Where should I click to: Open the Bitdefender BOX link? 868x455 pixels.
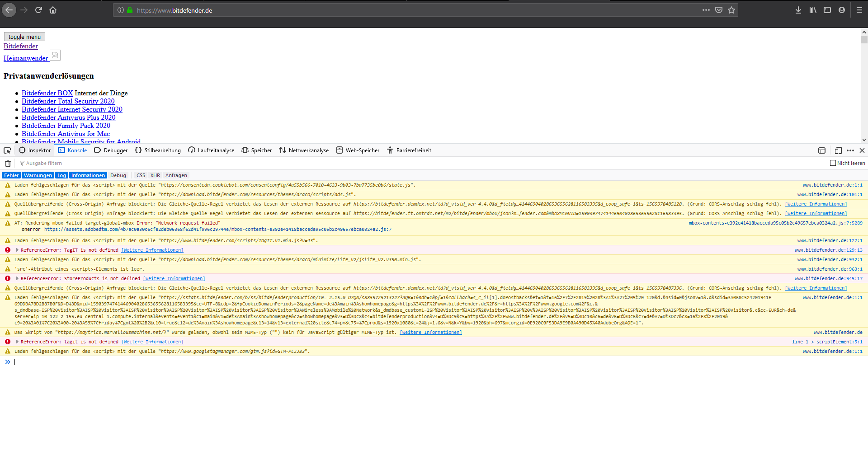[47, 93]
